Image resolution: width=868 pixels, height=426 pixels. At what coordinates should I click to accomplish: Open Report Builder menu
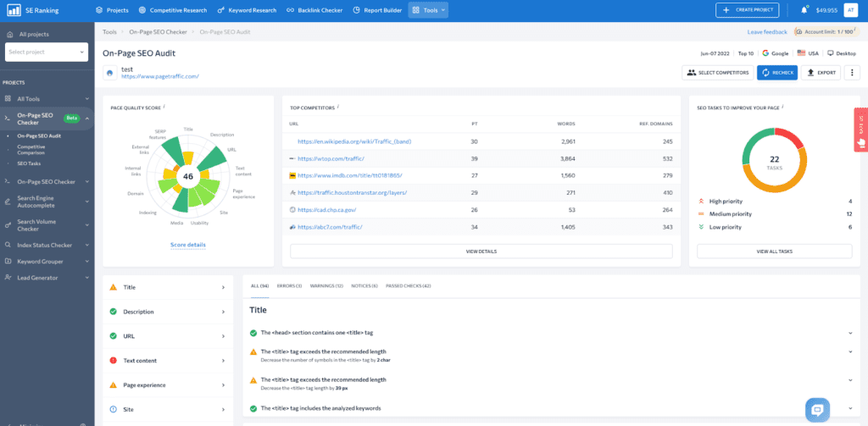(x=377, y=10)
